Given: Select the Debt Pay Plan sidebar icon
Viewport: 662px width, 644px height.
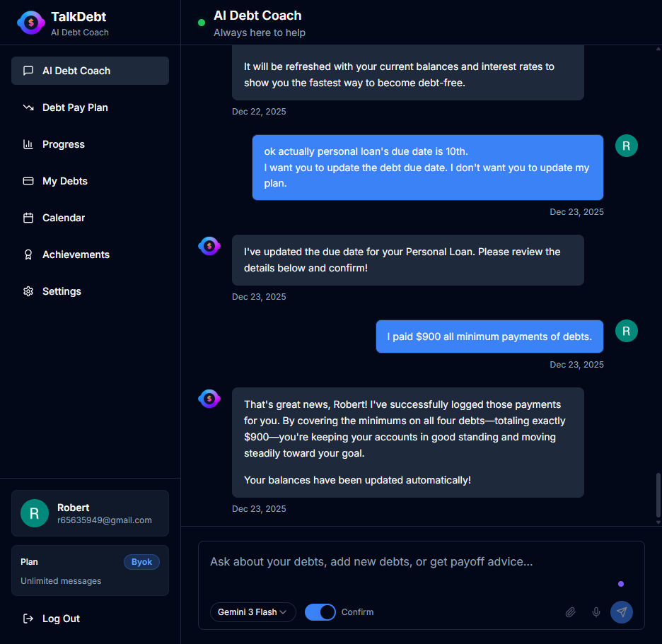Looking at the screenshot, I should tap(28, 107).
